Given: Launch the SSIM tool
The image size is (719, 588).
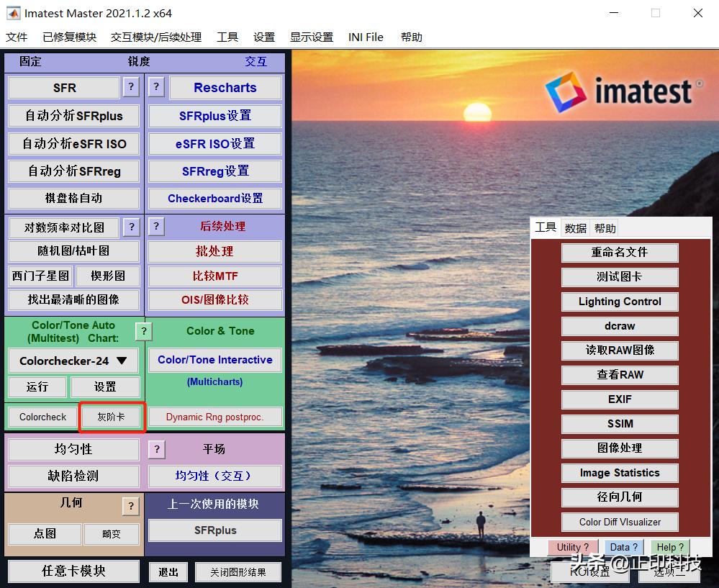Looking at the screenshot, I should (619, 424).
